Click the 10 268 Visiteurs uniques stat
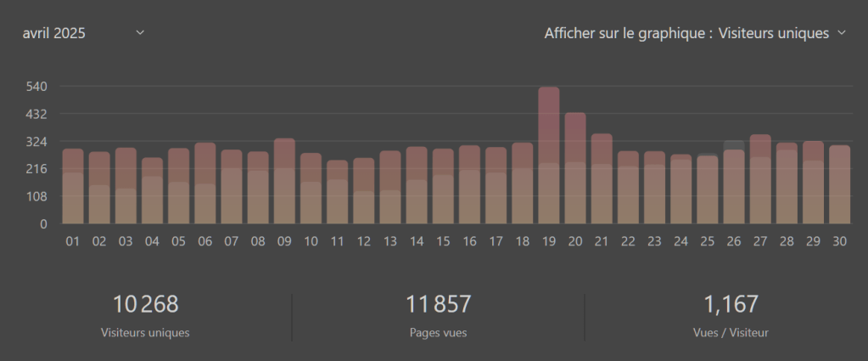 point(145,313)
